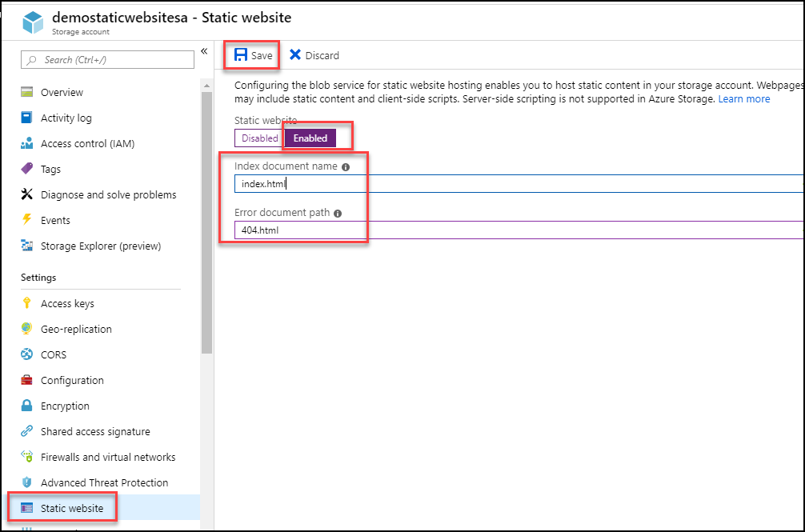Click the Shared access signature link icon
Viewport: 805px width, 532px height.
tap(26, 431)
